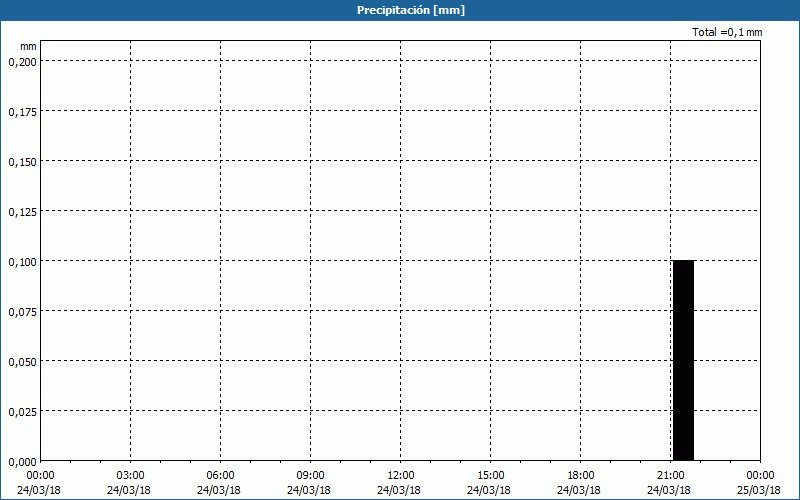Click the 0,150 y-axis tick label
This screenshot has width=800, height=500.
[22, 161]
